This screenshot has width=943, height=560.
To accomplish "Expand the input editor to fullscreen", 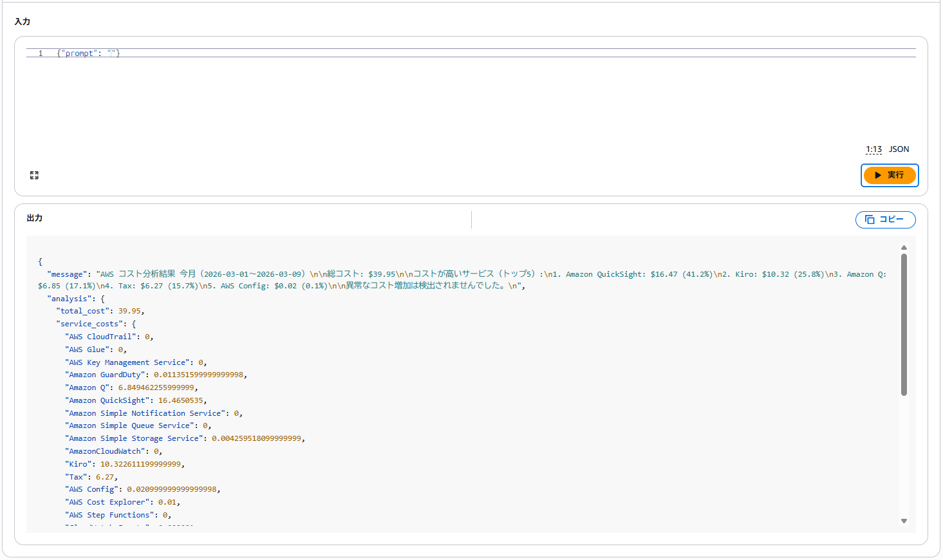I will [34, 175].
